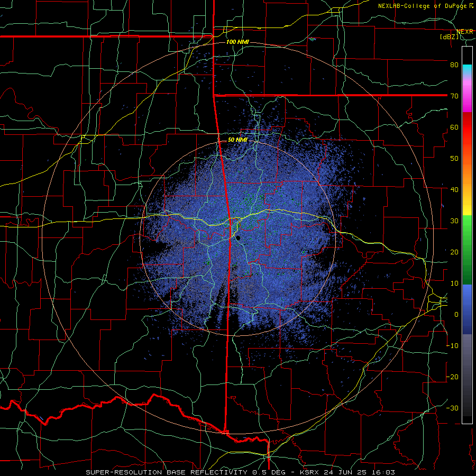Click the 10 value on the dBZ scale

pyautogui.click(x=454, y=283)
